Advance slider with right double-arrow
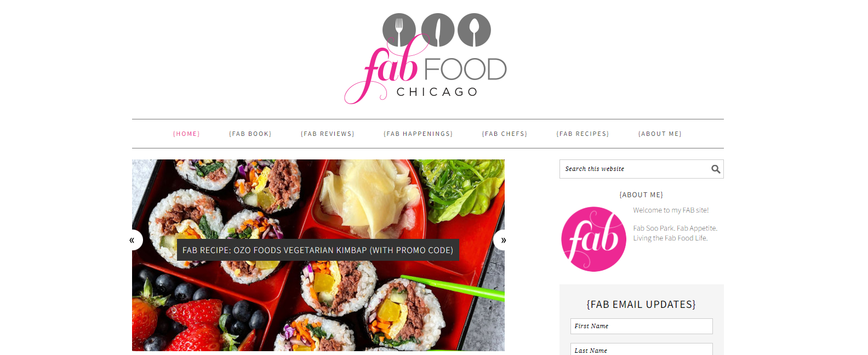 pos(503,240)
